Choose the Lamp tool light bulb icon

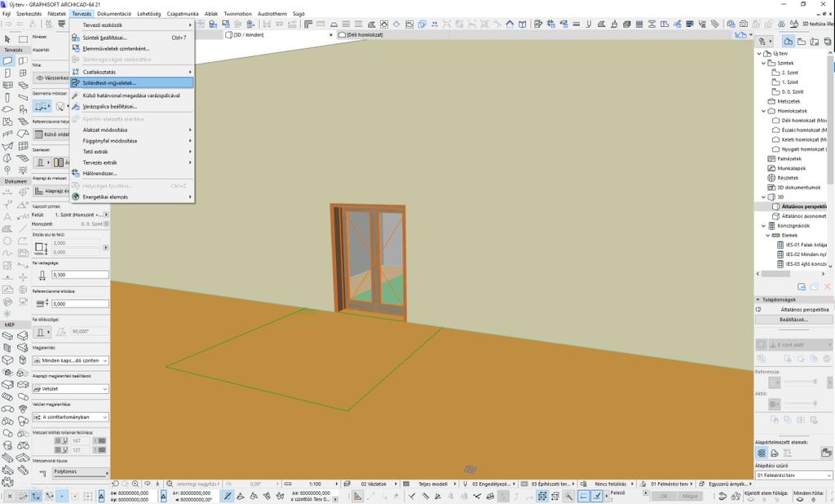(x=23, y=170)
